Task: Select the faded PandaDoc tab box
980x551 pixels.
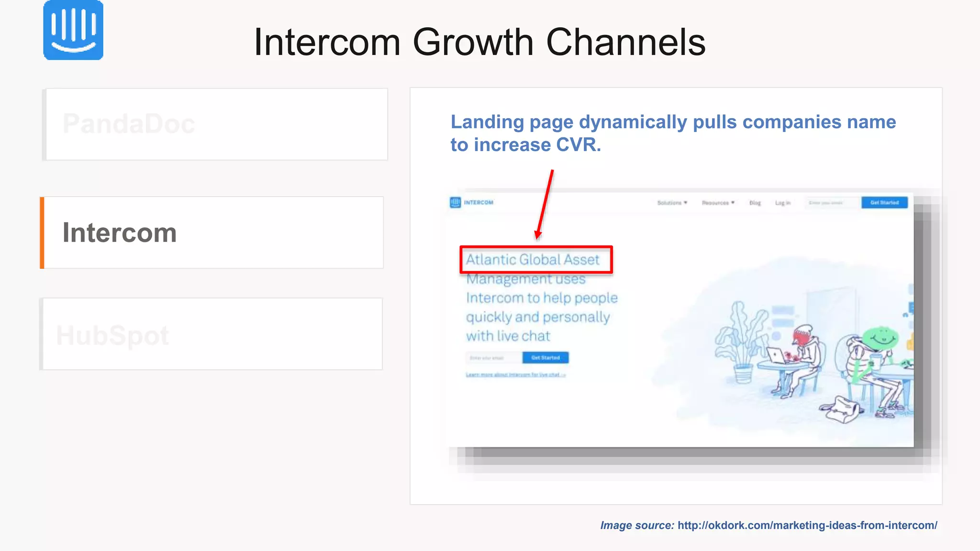Action: [x=215, y=124]
